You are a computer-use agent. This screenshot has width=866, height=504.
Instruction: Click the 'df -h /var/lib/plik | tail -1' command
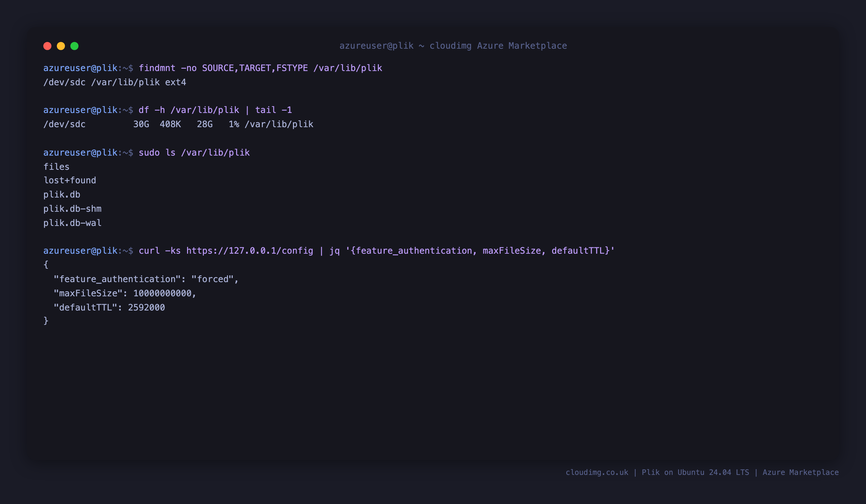click(x=215, y=110)
